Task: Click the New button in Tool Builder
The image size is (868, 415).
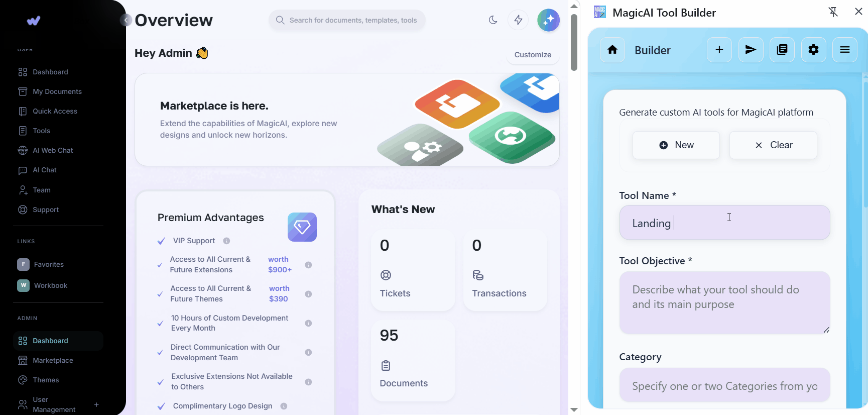Action: 676,145
